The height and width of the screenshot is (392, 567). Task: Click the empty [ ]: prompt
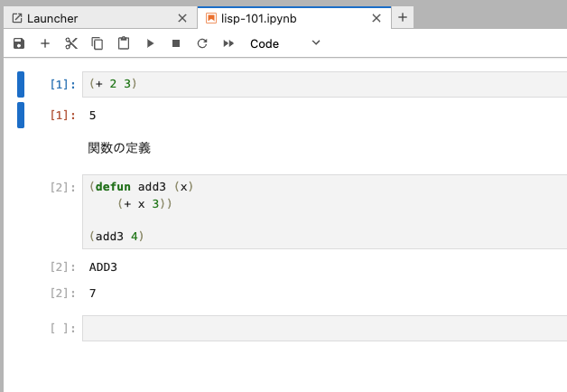tap(62, 329)
